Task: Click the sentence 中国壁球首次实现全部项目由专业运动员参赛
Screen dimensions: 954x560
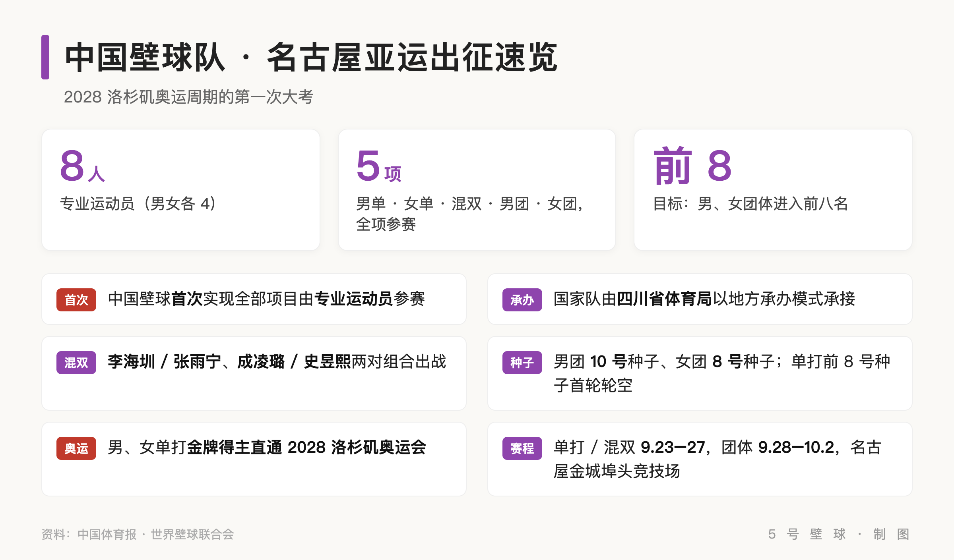Action: 266,299
